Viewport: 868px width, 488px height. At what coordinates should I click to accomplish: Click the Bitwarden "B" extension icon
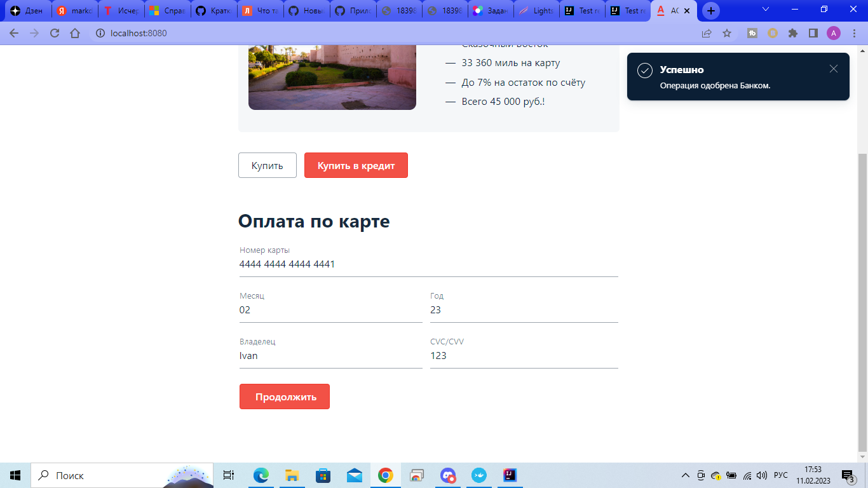pos(773,32)
